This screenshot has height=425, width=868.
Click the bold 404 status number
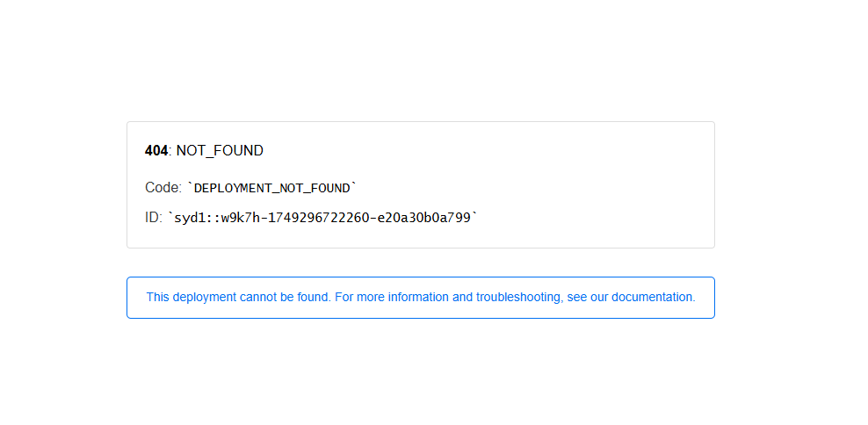[x=156, y=151]
